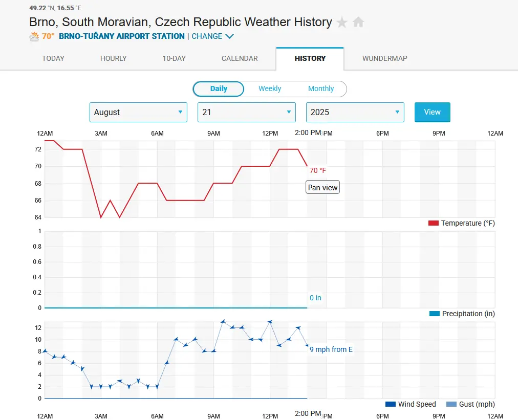Click the Gust legend swatch
This screenshot has height=420, width=518.
click(x=451, y=404)
